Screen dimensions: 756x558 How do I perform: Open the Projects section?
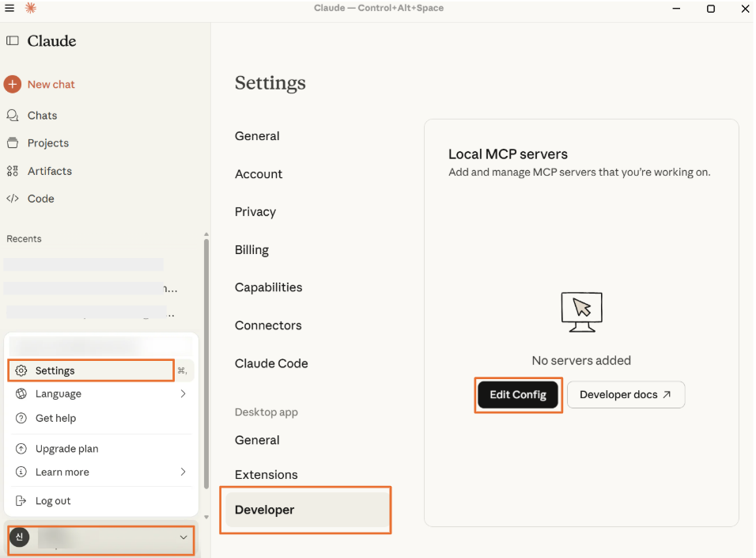click(x=47, y=143)
